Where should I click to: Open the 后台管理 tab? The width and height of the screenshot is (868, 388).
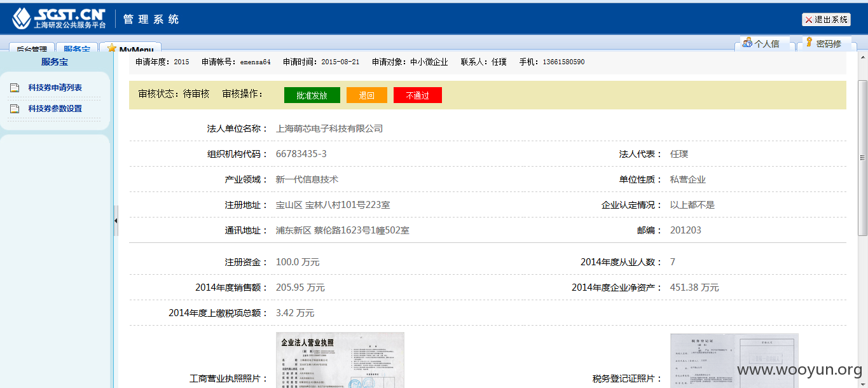[32, 49]
